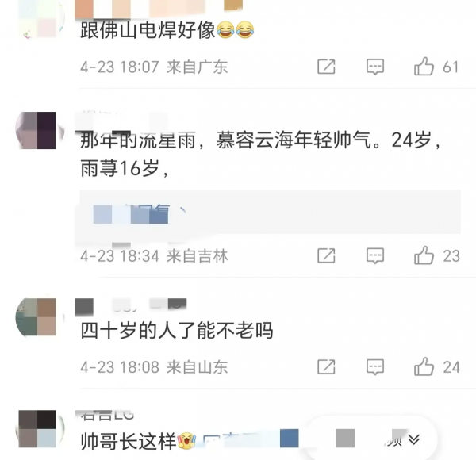Viewport: 476px width, 460px height.
Task: Tap the gray reply box under the 雨荨16岁 comment
Action: tap(271, 212)
